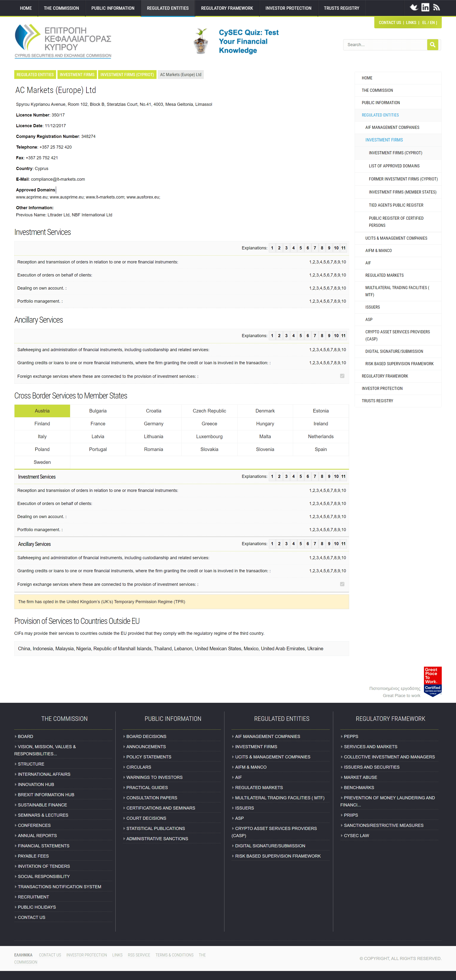The height and width of the screenshot is (980, 456).
Task: Open CySEC Quiz: Test Your Financial Knowledge
Action: 248,41
